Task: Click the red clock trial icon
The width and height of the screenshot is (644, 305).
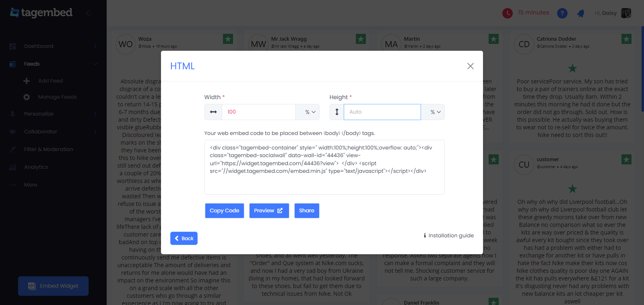Action: 508,13
